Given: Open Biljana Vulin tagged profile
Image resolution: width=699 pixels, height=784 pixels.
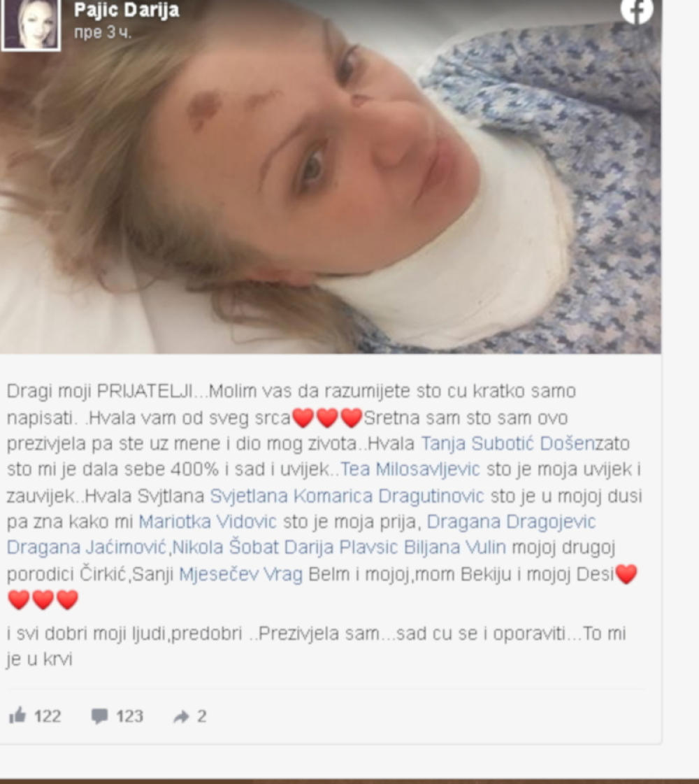Looking at the screenshot, I should tap(454, 547).
